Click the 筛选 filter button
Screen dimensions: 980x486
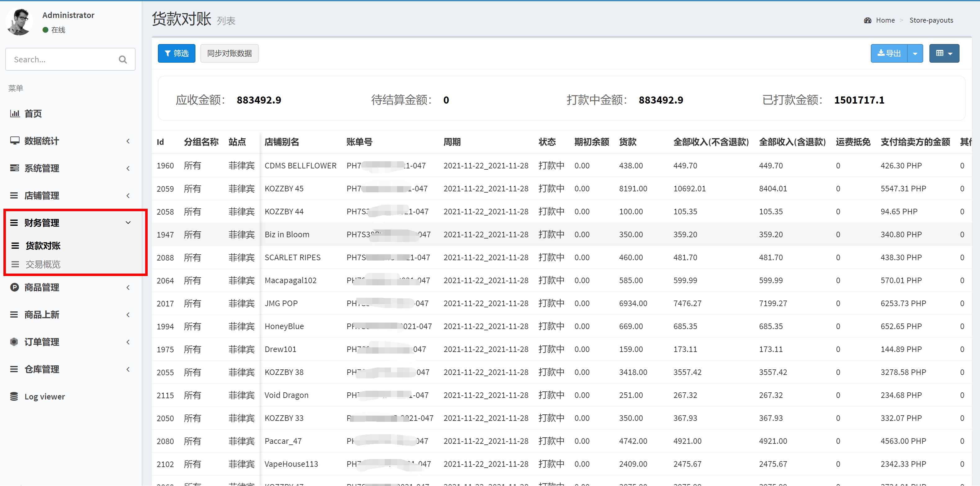177,54
